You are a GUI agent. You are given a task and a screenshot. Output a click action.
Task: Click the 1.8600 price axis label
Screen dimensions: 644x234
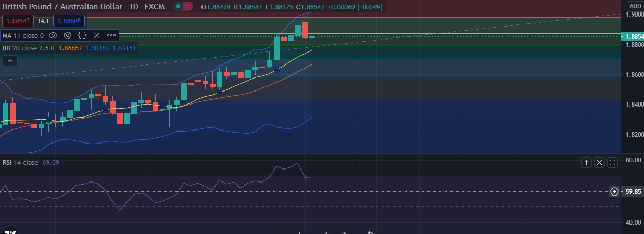(x=635, y=75)
